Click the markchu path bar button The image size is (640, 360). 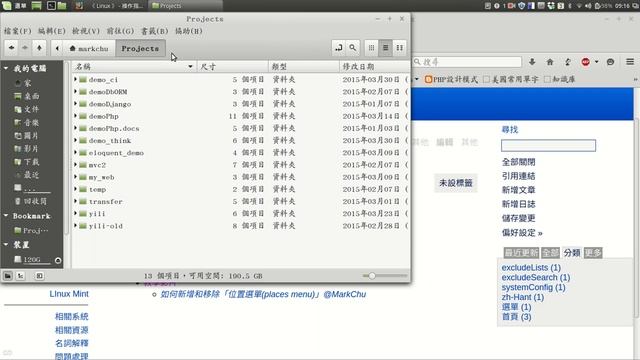tap(89, 48)
